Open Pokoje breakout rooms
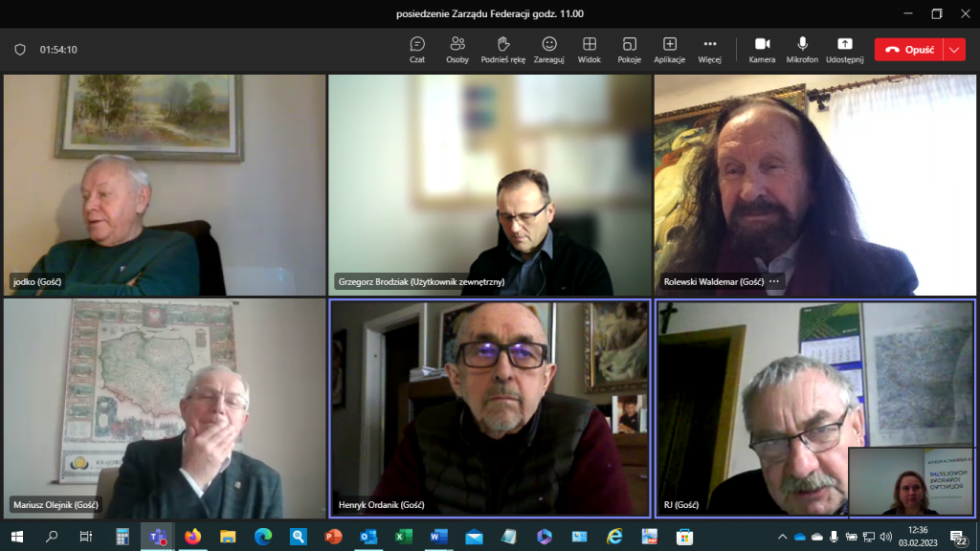This screenshot has width=980, height=551. [629, 50]
